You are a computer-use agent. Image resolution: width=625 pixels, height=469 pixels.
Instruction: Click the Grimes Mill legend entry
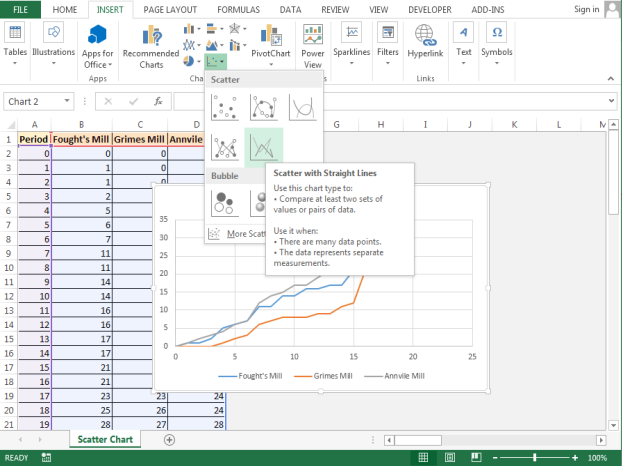click(x=323, y=376)
